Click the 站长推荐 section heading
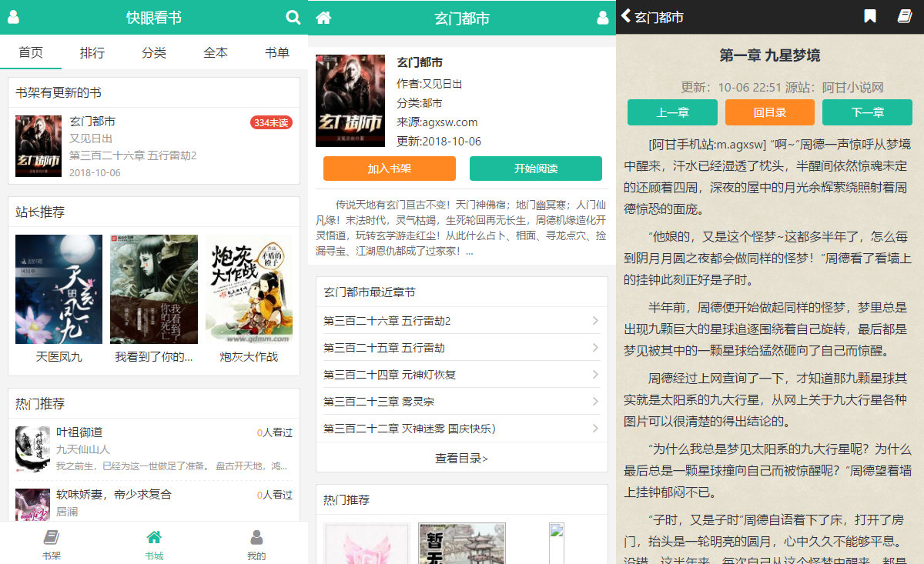Screen dimensions: 924x564 tap(40, 212)
